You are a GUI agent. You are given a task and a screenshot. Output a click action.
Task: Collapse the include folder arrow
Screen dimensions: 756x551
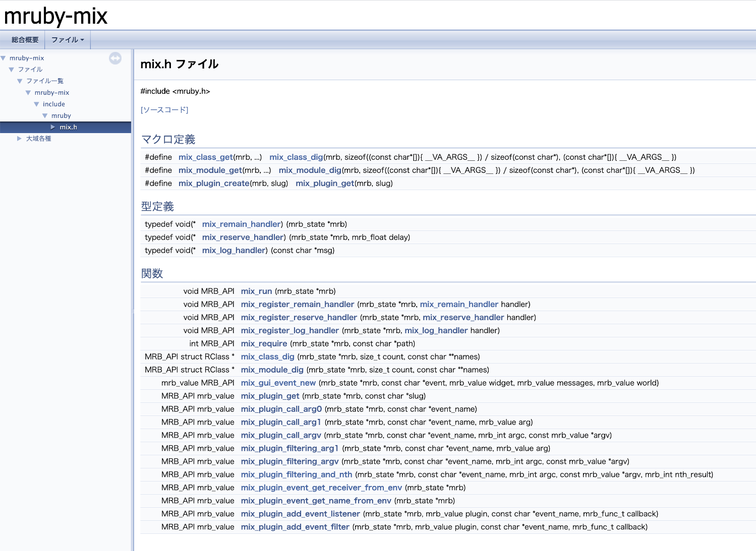[x=37, y=104]
